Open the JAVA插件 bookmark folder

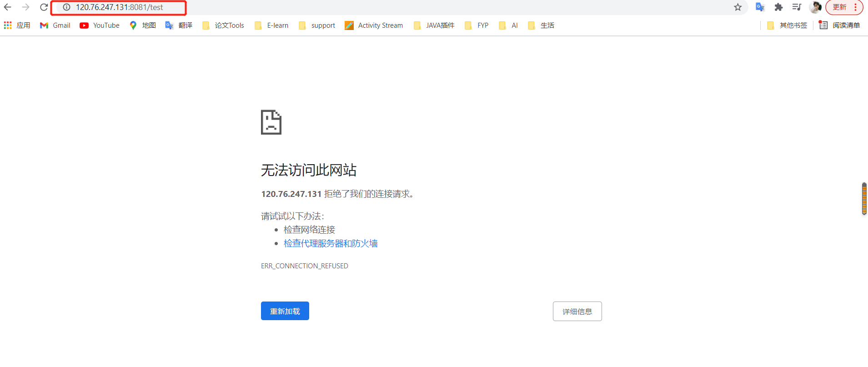tap(434, 25)
